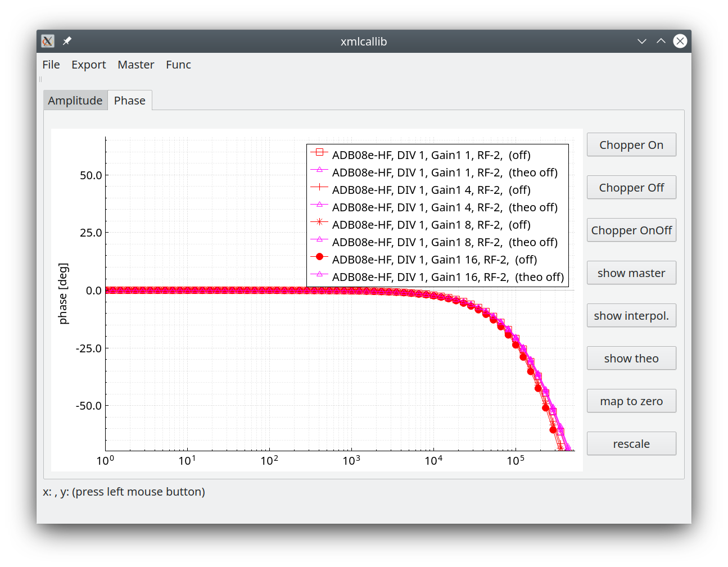The height and width of the screenshot is (567, 728).
Task: Open the Export menu
Action: [89, 65]
